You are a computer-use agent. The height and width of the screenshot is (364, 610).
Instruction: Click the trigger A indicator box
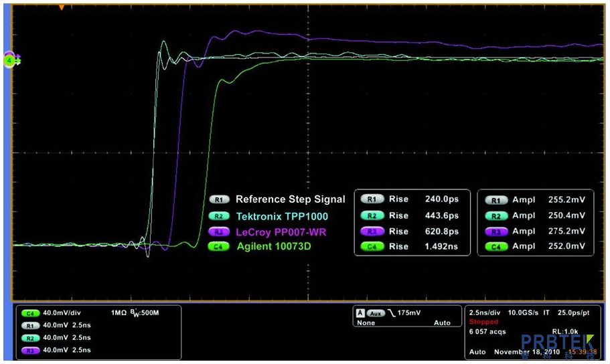(360, 313)
